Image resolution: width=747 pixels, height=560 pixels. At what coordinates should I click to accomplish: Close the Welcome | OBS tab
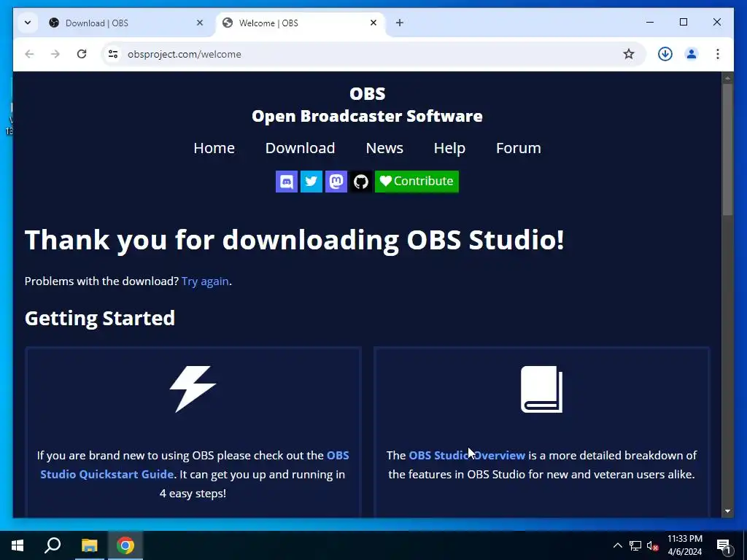coord(373,23)
